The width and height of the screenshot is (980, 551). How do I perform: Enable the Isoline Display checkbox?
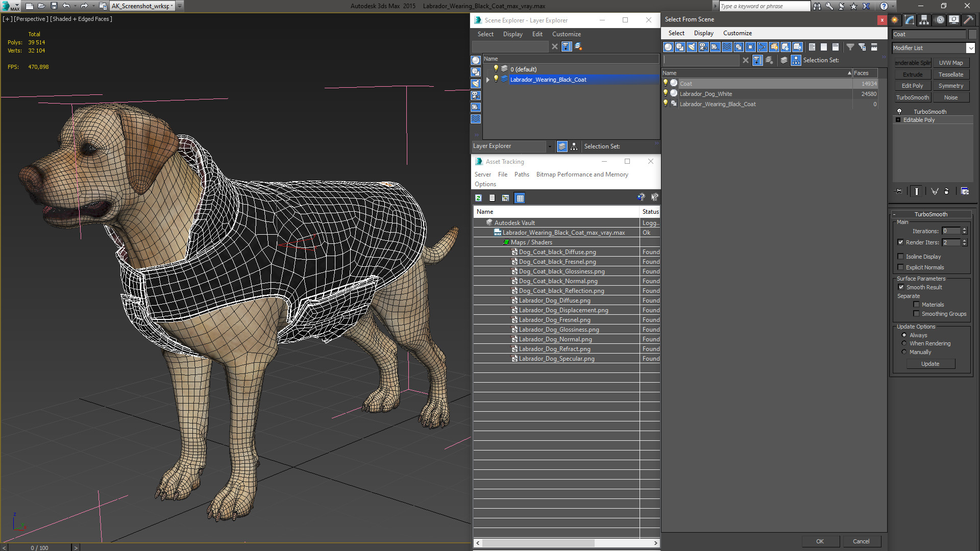pos(901,257)
